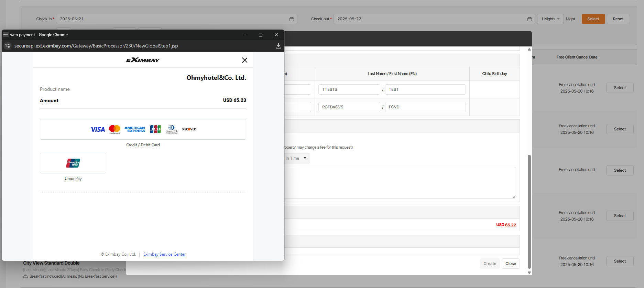Open the Eximbay Service Center link

coord(164,254)
